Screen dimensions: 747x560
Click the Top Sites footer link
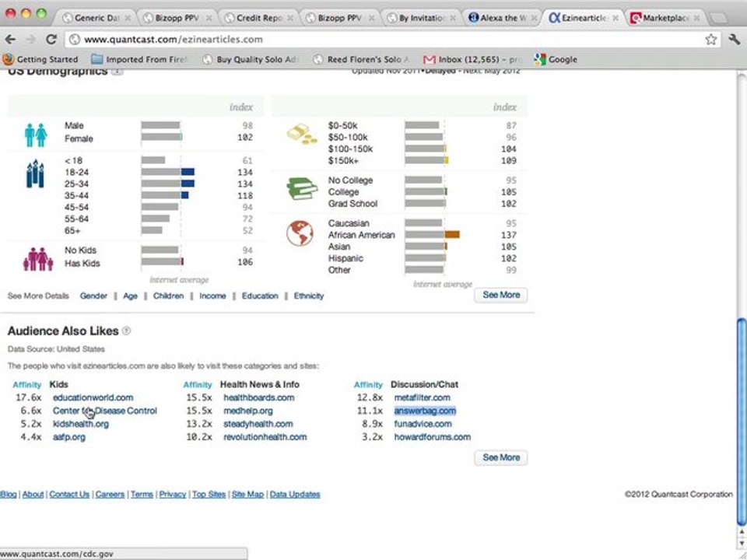209,495
